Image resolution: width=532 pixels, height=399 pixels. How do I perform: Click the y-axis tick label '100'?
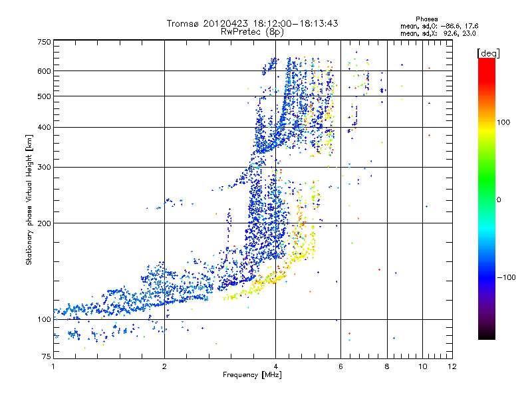pyautogui.click(x=44, y=320)
